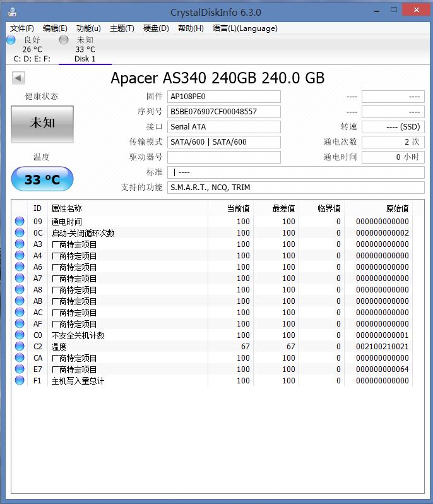This screenshot has width=433, height=504.
Task: Click status icon of row A3
Action: (x=20, y=244)
